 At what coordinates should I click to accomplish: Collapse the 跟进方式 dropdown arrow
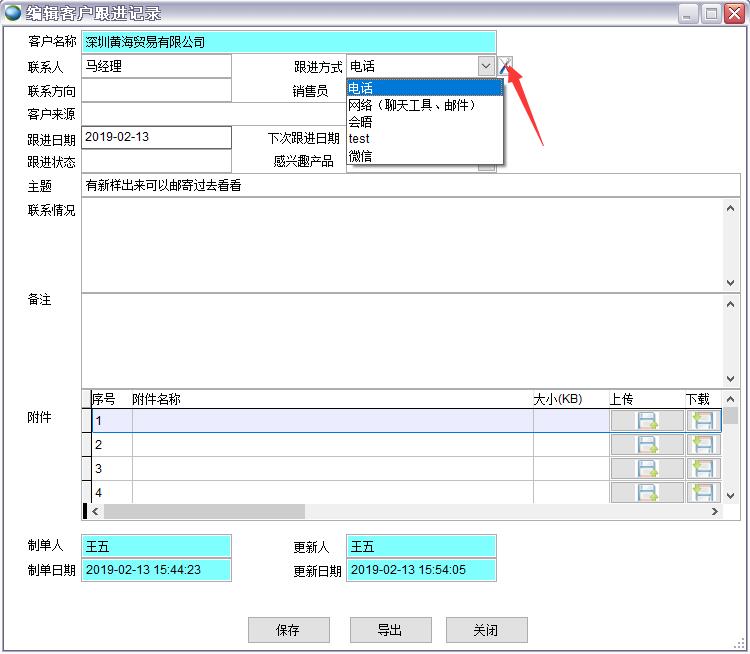point(486,66)
